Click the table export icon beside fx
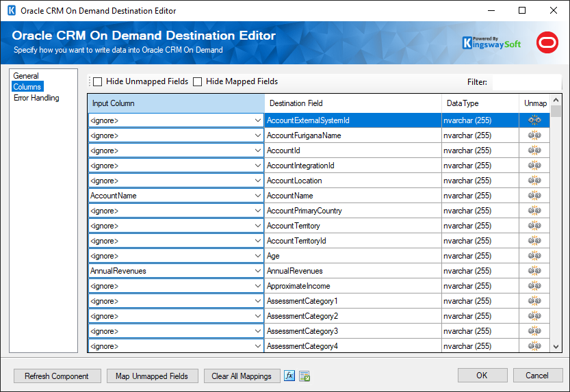 point(305,376)
